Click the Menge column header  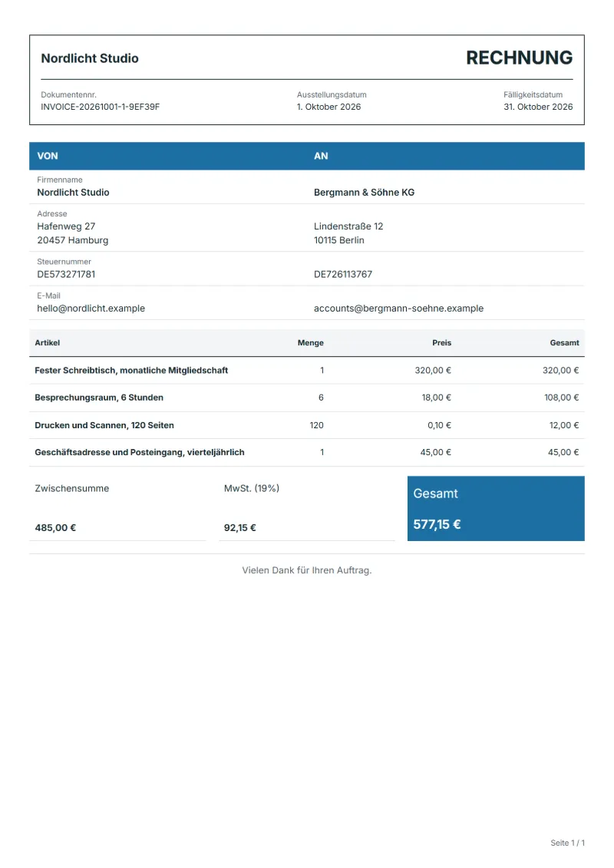[311, 342]
